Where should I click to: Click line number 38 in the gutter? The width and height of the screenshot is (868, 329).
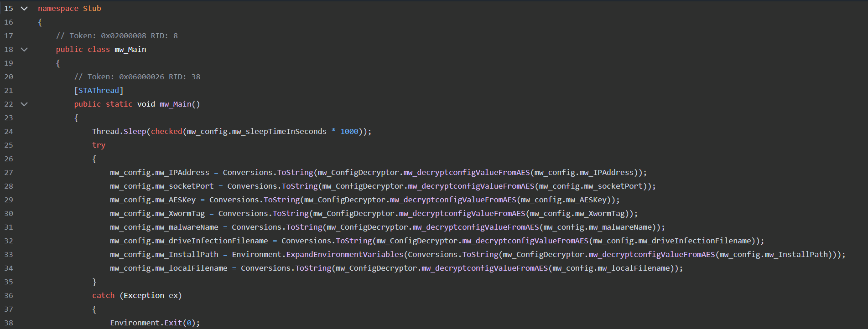click(9, 323)
